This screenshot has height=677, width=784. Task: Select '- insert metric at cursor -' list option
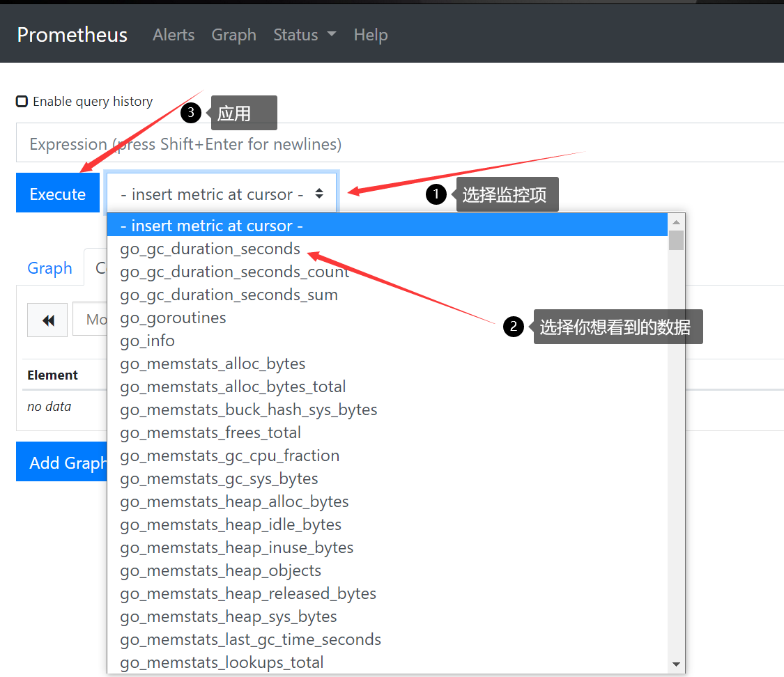point(387,226)
